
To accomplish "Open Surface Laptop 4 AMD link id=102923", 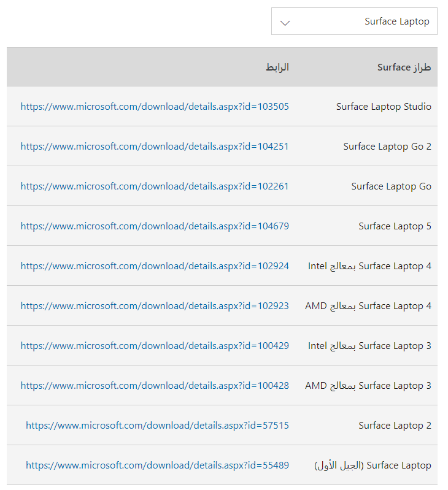I will (155, 305).
